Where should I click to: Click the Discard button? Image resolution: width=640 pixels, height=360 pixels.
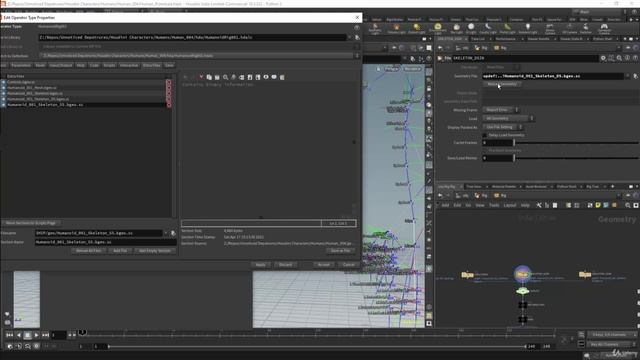click(285, 265)
